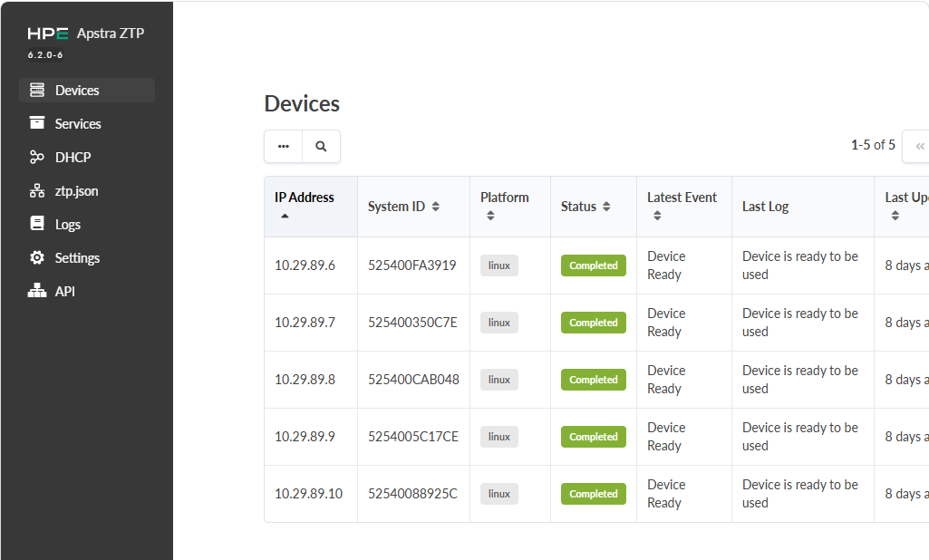Click IP address 10.29.89.7
Screen dimensions: 929x560
tap(305, 323)
